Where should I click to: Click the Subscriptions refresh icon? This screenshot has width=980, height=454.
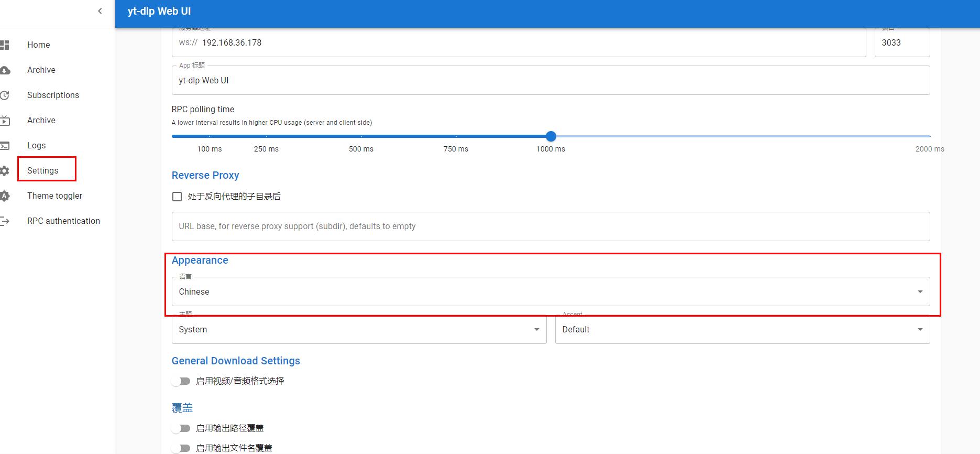(5, 95)
